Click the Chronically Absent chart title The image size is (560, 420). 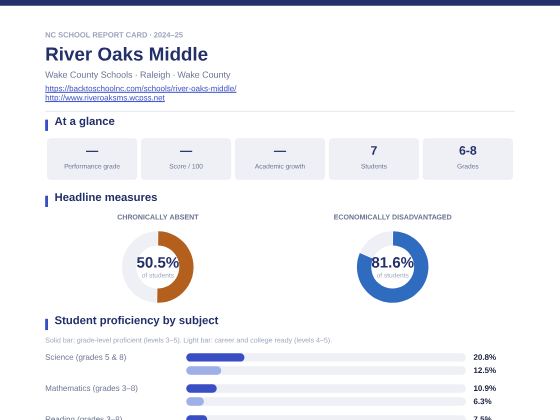[158, 217]
